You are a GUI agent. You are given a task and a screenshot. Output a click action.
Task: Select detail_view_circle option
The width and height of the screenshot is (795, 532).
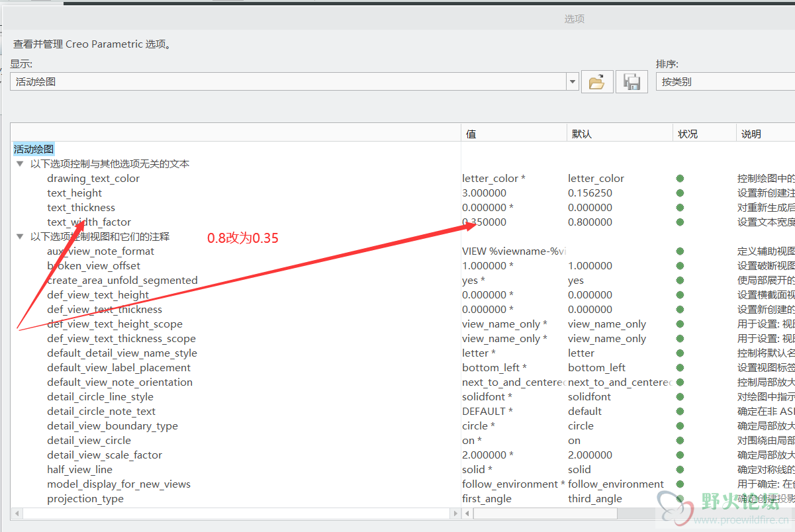pos(89,441)
